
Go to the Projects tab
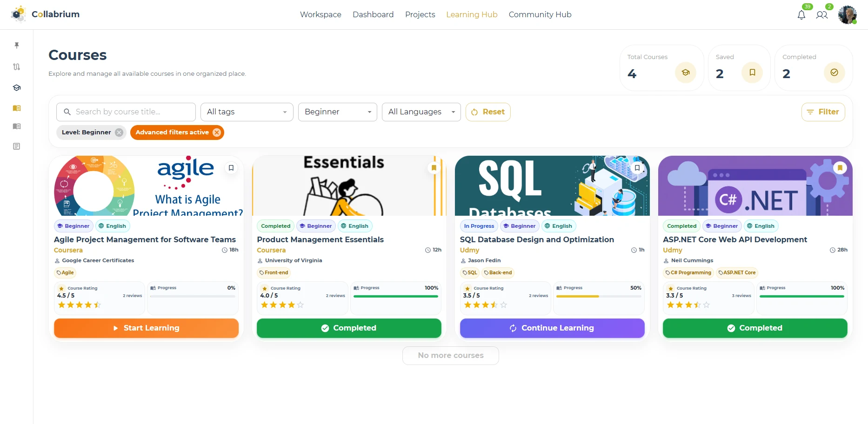point(420,14)
